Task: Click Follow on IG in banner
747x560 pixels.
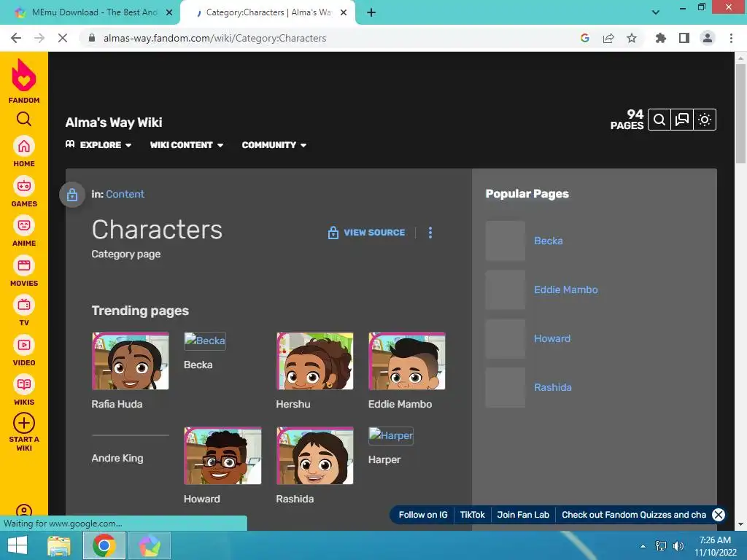Action: pos(423,515)
